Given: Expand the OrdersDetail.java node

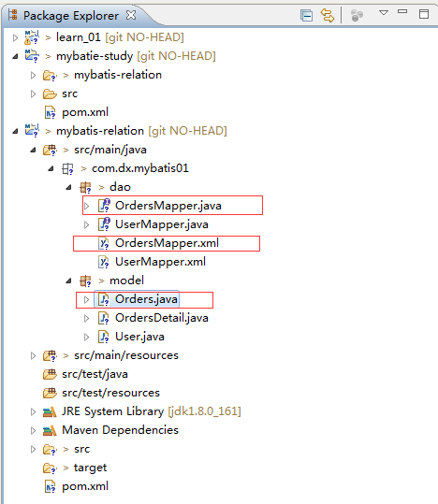Looking at the screenshot, I should click(x=86, y=318).
